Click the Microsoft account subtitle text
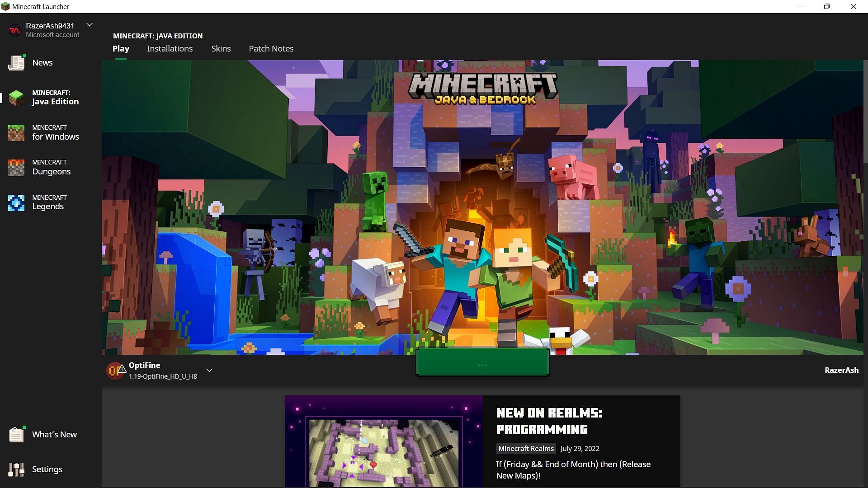This screenshot has height=488, width=868. [x=52, y=35]
